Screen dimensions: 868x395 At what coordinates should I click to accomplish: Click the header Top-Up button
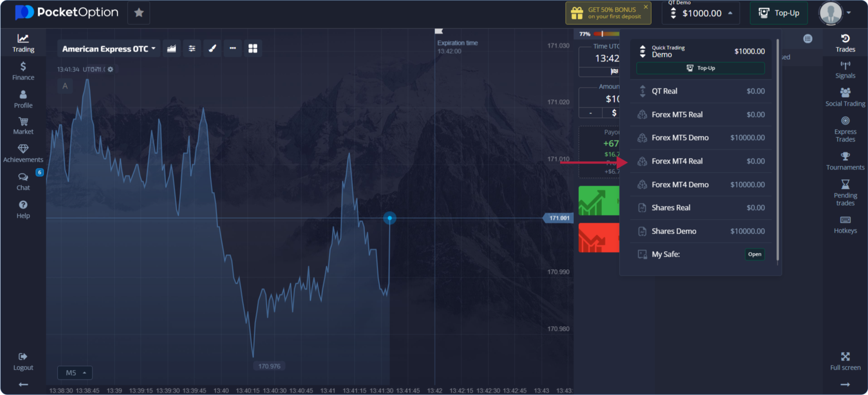pos(779,13)
